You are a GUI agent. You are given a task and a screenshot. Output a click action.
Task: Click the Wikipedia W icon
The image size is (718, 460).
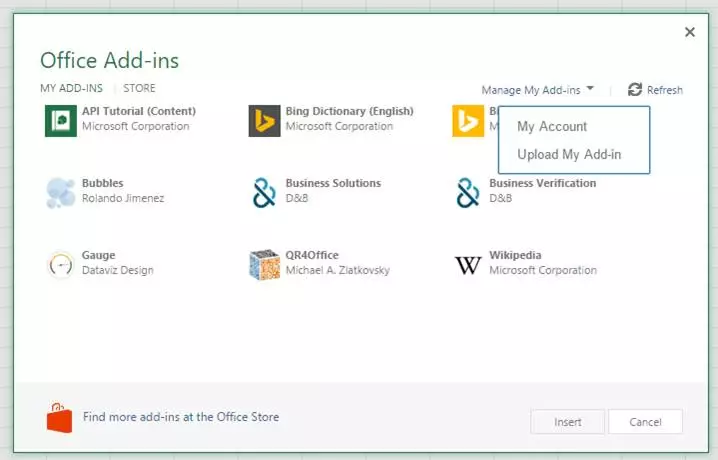(x=468, y=264)
